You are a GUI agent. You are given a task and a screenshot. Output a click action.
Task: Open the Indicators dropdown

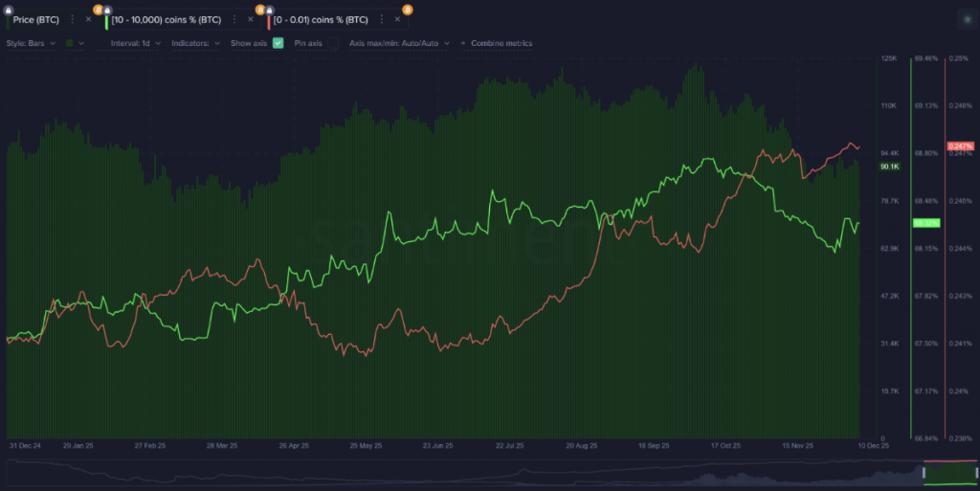[195, 43]
